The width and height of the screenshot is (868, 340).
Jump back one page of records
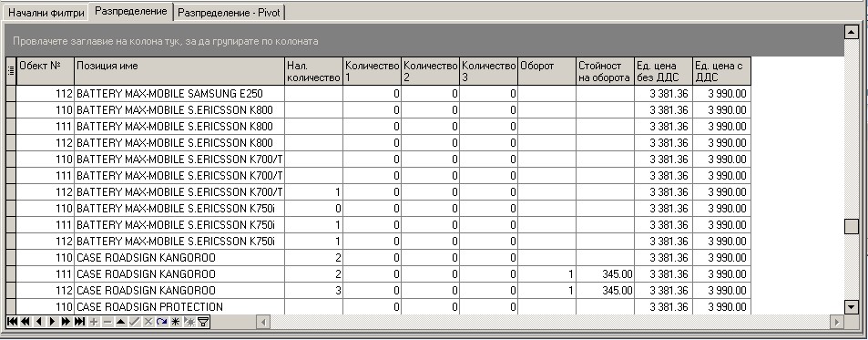[26, 321]
